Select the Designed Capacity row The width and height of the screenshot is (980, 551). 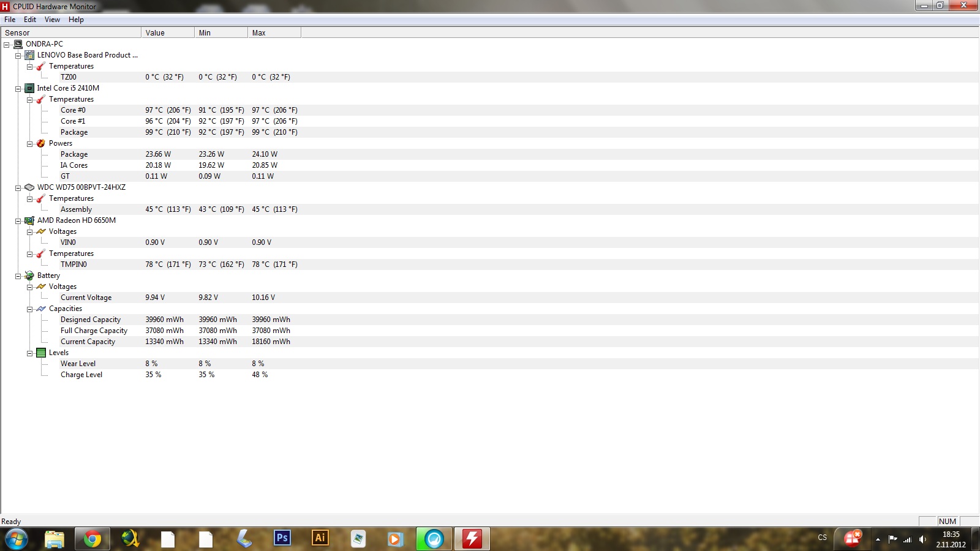[x=490, y=320]
